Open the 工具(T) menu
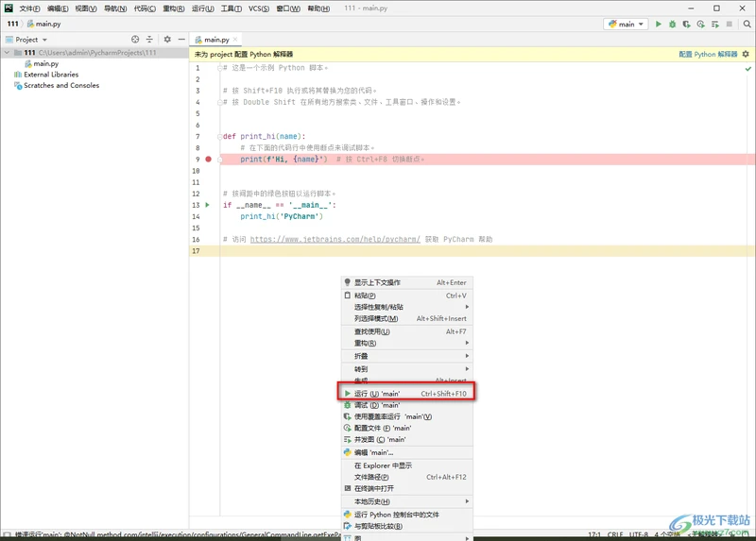Viewport: 756px width, 541px height. (x=231, y=8)
